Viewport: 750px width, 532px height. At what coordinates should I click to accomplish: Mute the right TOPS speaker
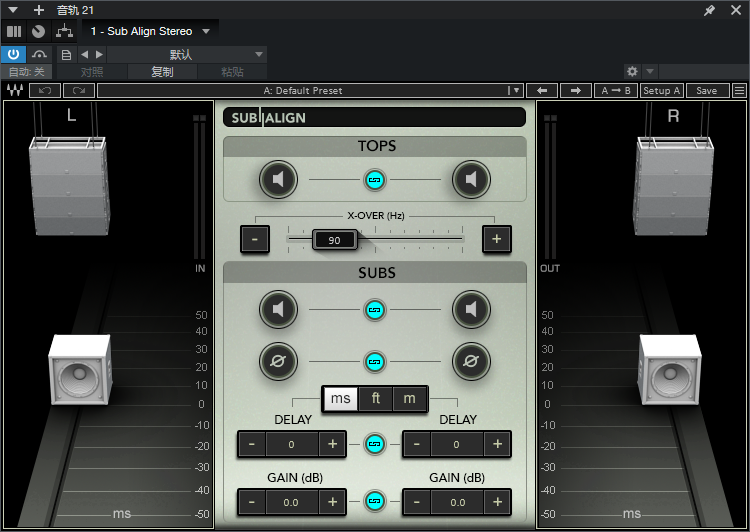pyautogui.click(x=471, y=179)
